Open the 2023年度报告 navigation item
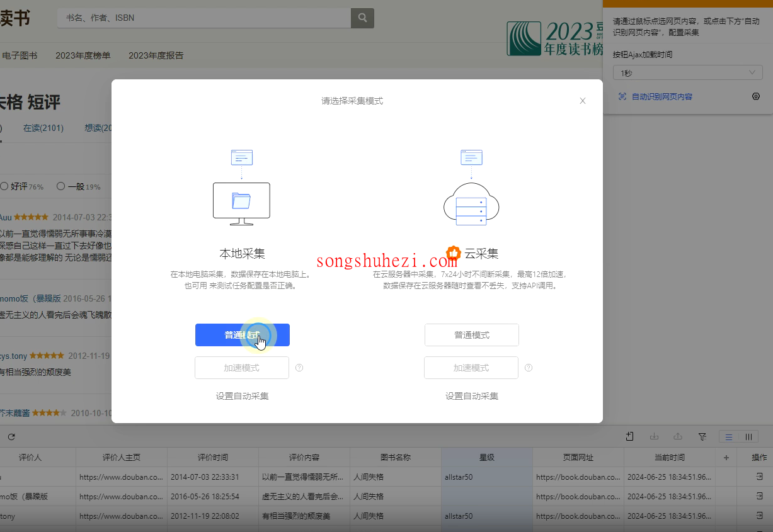Image resolution: width=773 pixels, height=532 pixels. (156, 55)
